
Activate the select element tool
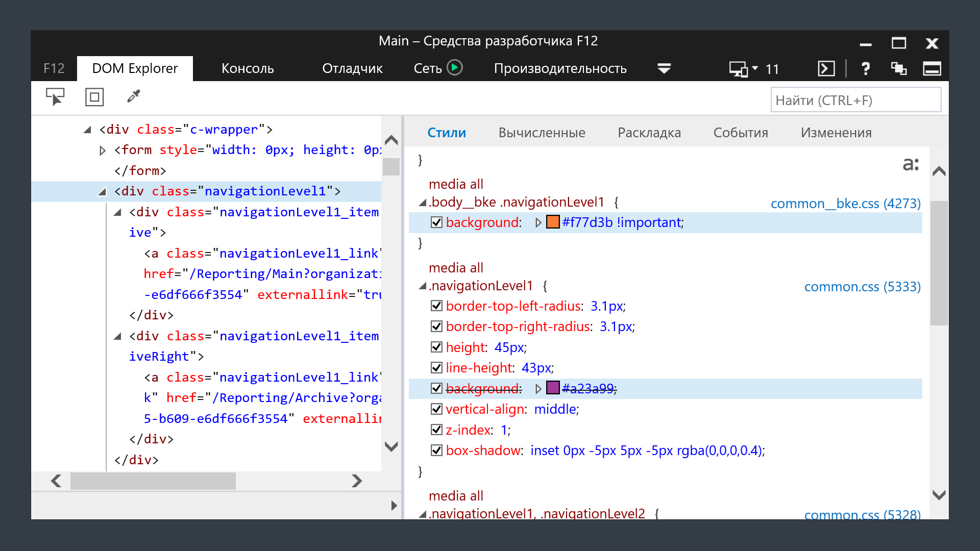pyautogui.click(x=55, y=97)
